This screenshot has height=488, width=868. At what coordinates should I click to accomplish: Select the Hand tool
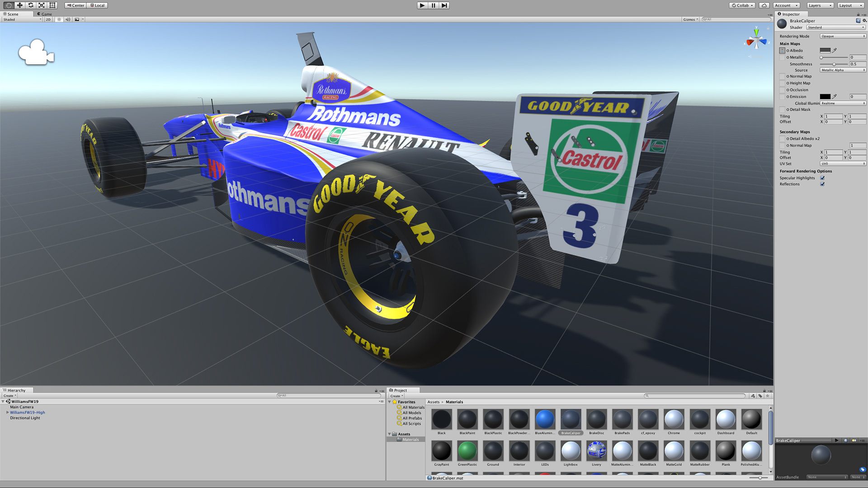(x=9, y=5)
